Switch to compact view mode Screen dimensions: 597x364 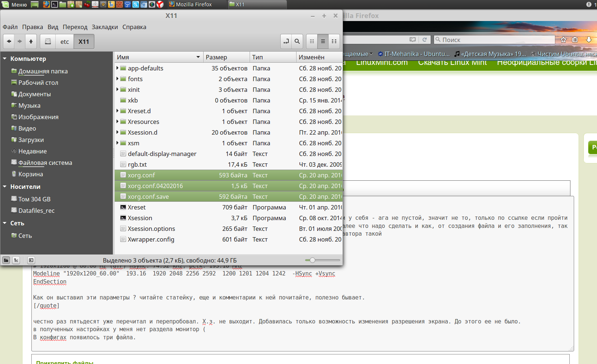pyautogui.click(x=334, y=42)
